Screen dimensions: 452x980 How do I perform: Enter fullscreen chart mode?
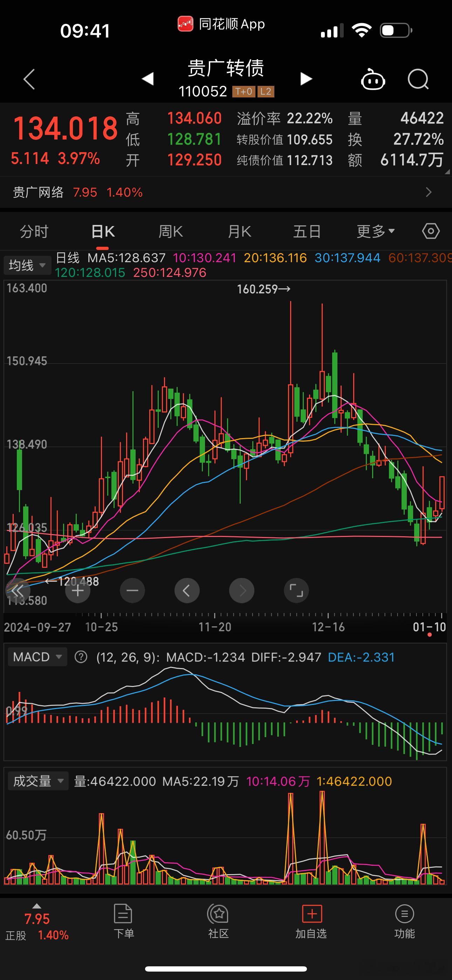click(x=296, y=591)
